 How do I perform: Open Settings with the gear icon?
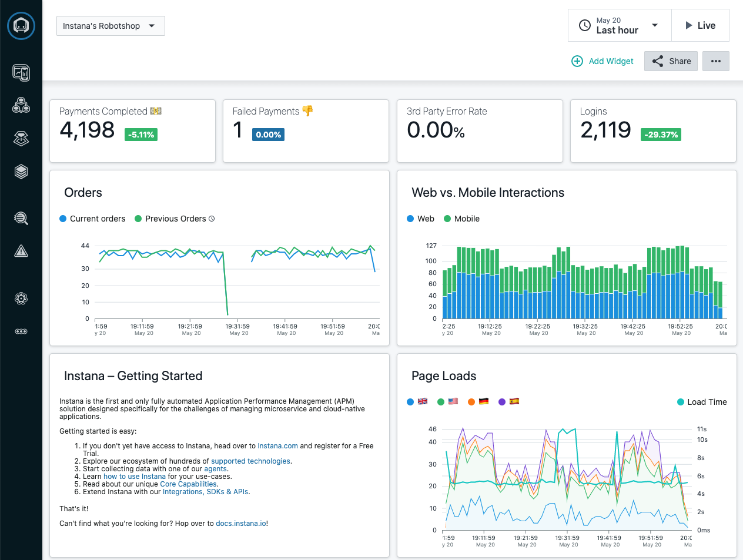(x=21, y=299)
